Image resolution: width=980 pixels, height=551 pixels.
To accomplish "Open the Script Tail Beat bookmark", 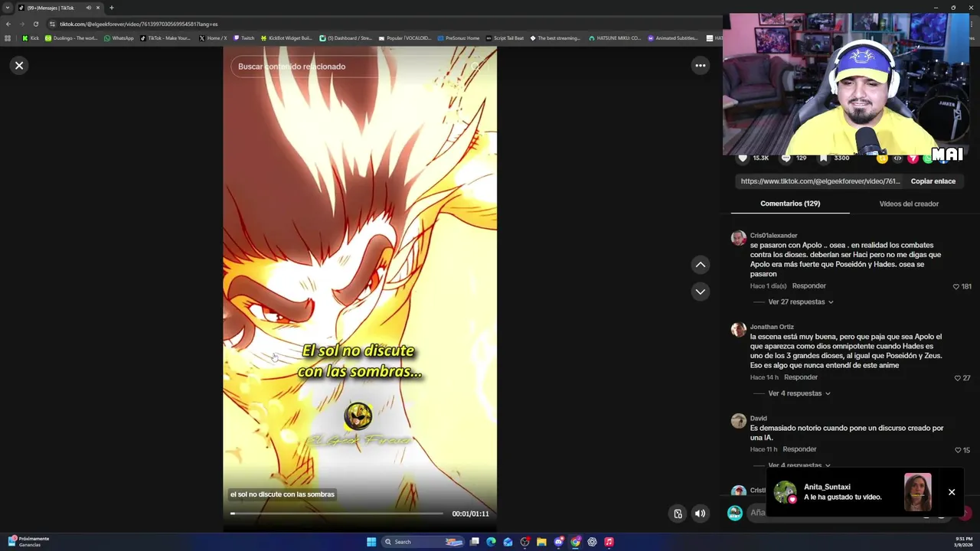I will pos(505,37).
